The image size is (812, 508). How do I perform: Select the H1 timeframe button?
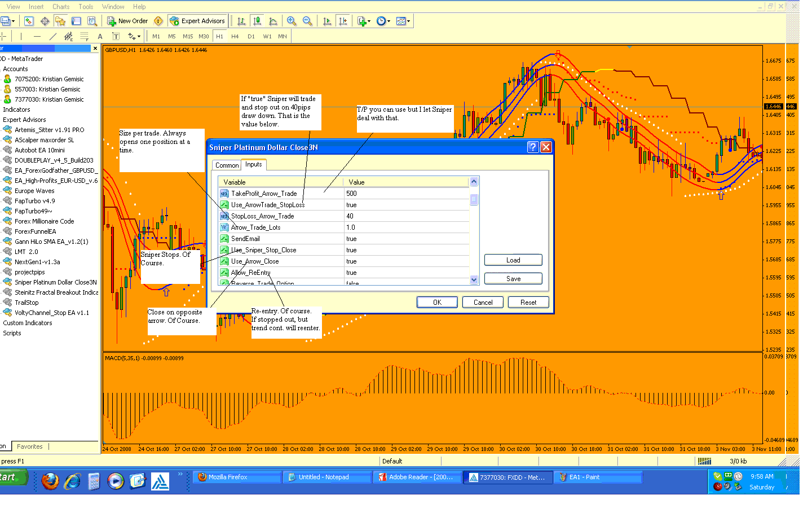pos(219,36)
